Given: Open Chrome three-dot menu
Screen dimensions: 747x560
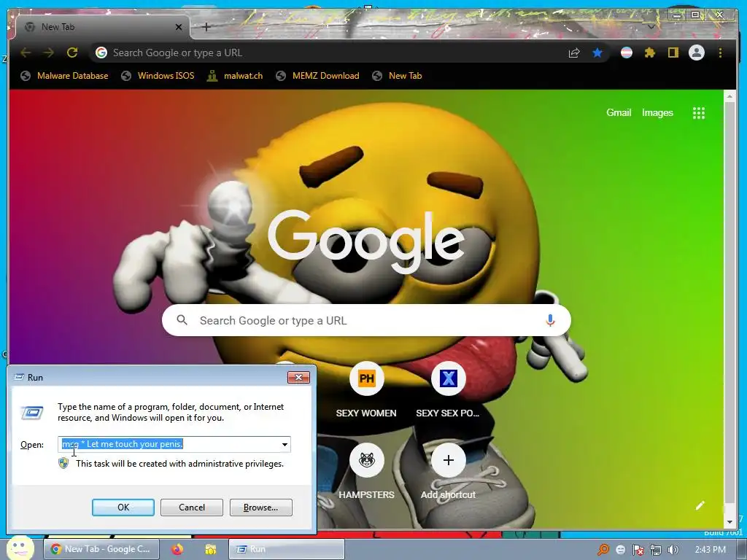Looking at the screenshot, I should [720, 52].
